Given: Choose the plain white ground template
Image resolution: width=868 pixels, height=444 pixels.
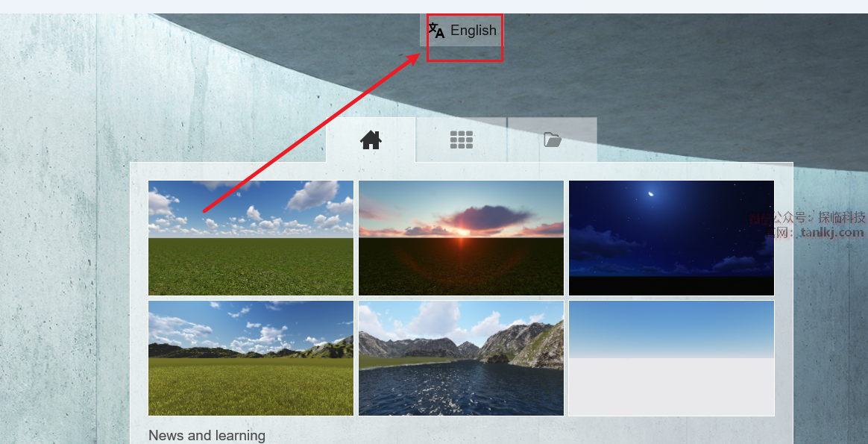Looking at the screenshot, I should [671, 358].
